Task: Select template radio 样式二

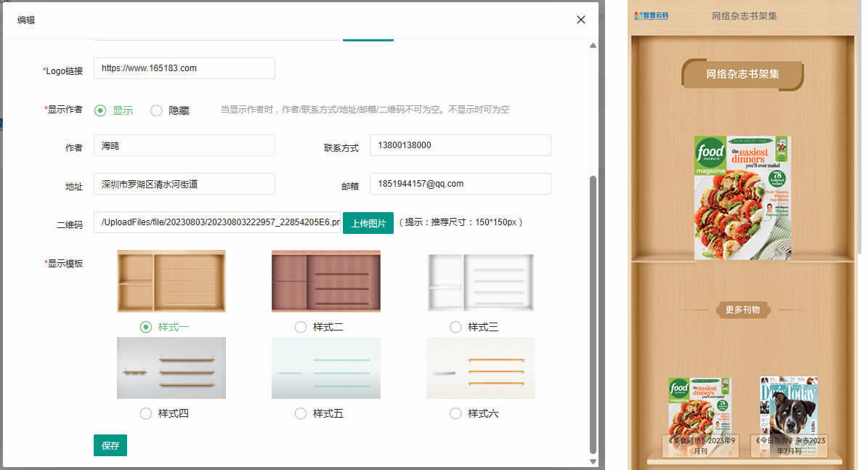Action: tap(301, 327)
